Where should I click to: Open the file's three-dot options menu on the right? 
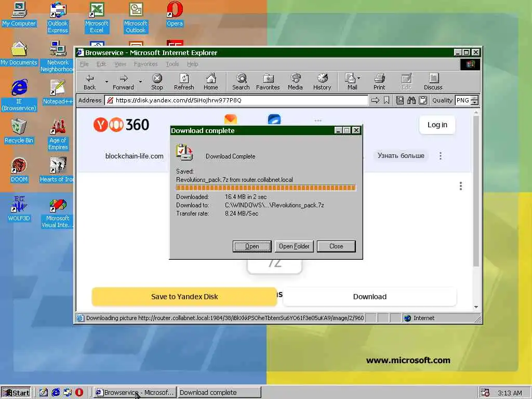pos(460,186)
